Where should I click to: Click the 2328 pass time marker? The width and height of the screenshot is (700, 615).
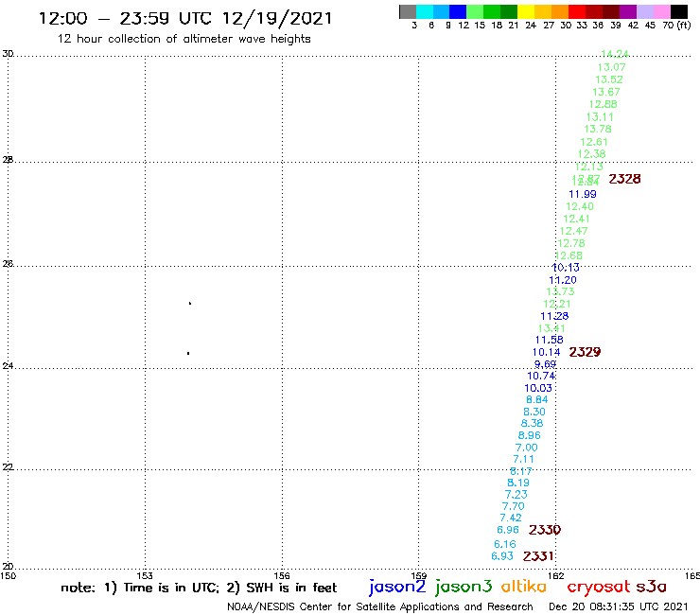(624, 179)
